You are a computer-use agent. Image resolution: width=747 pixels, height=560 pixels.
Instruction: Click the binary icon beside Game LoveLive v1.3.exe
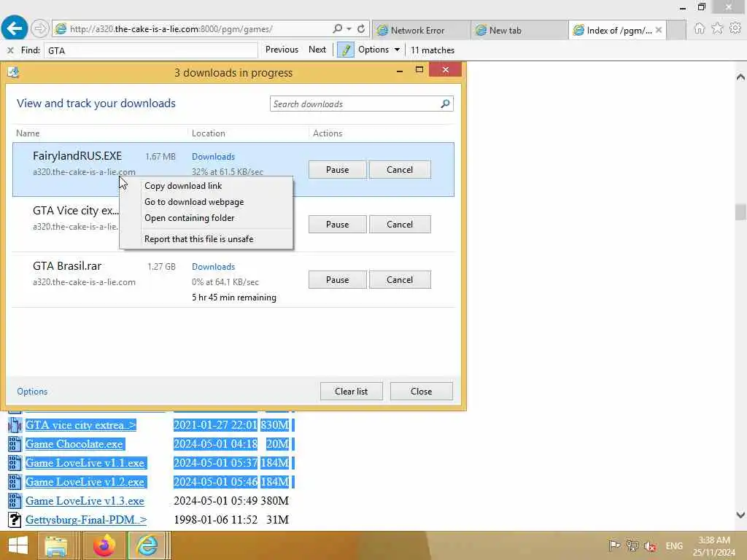pos(15,501)
